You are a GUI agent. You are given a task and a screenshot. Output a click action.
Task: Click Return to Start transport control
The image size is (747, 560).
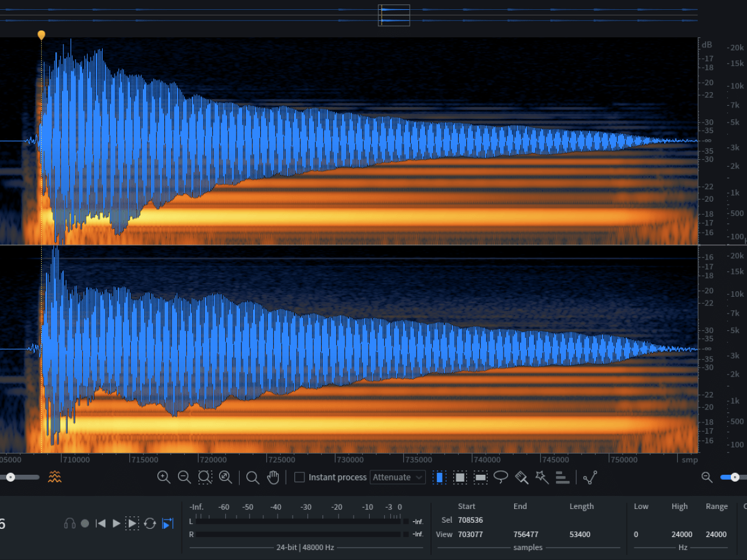click(x=100, y=523)
